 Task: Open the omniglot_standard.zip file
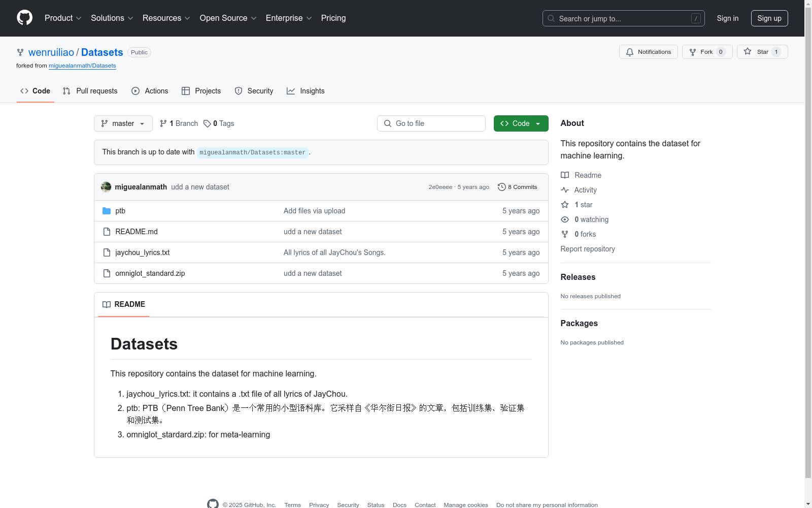[150, 273]
